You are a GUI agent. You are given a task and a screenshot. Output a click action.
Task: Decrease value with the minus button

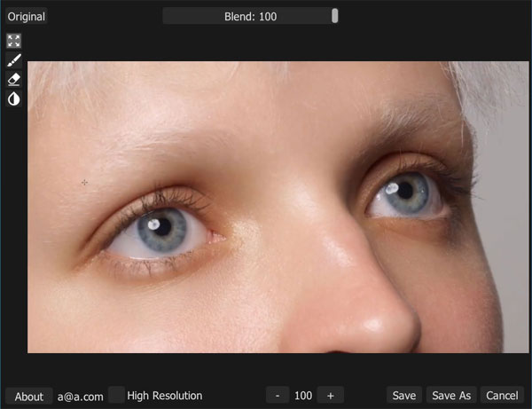point(278,396)
